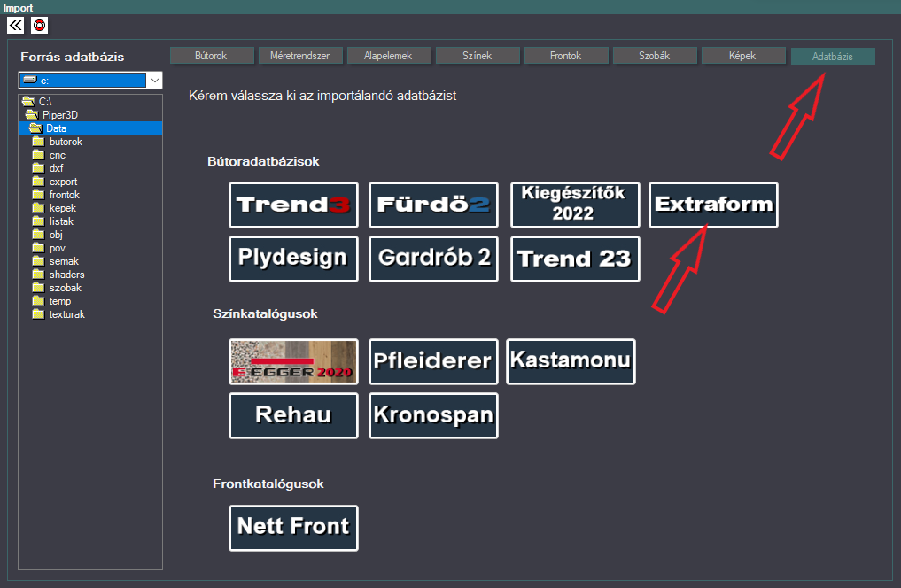Click the red lifebuoy help icon
This screenshot has height=588, width=901.
pos(39,26)
